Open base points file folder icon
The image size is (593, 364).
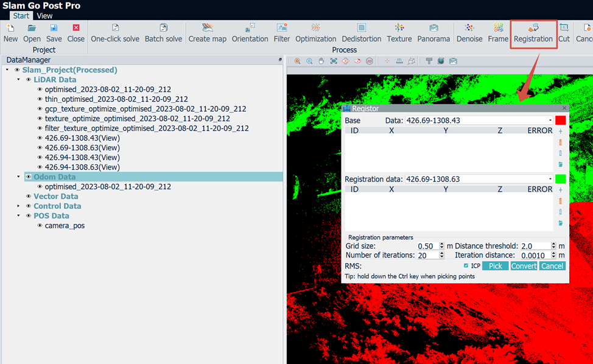pyautogui.click(x=561, y=164)
